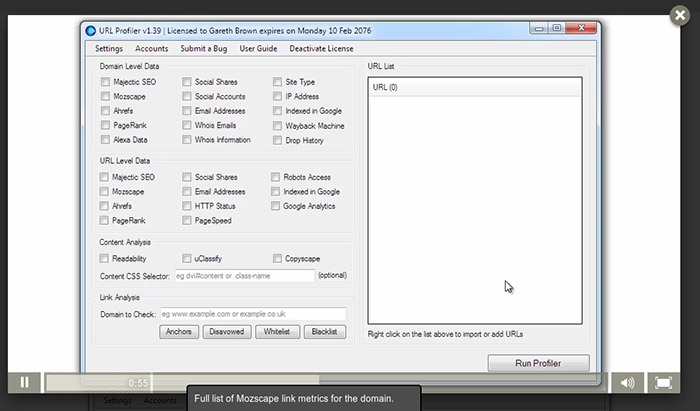Open Deactivate License menu
This screenshot has width=700, height=411.
click(321, 49)
